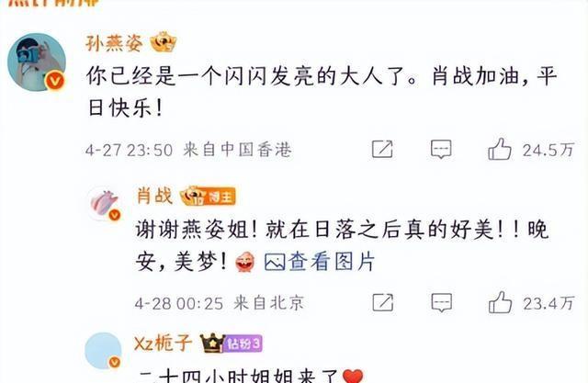Viewport: 588px width, 383px height.
Task: Open 孙燕姿's profile avatar
Action: pos(37,62)
